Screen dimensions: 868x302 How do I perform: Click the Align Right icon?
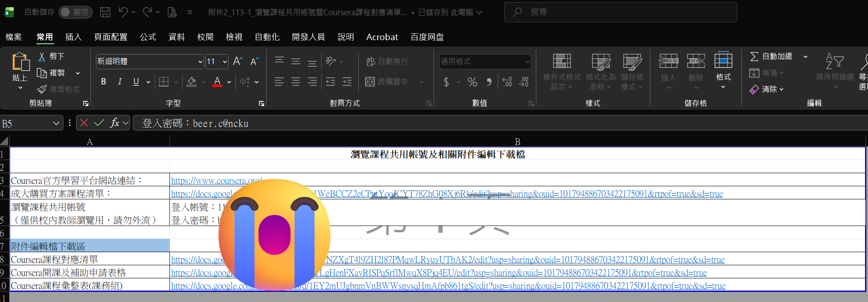tap(312, 82)
